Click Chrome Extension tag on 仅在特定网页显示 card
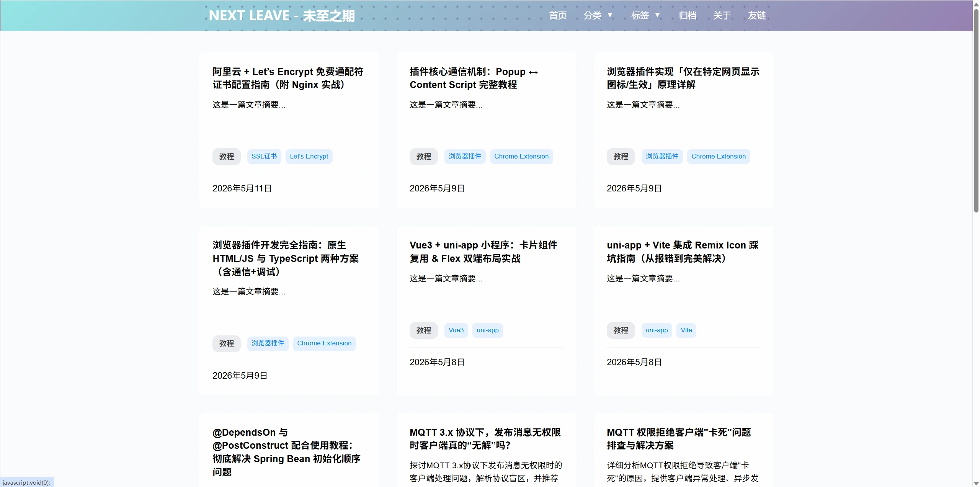The image size is (980, 487). [719, 156]
